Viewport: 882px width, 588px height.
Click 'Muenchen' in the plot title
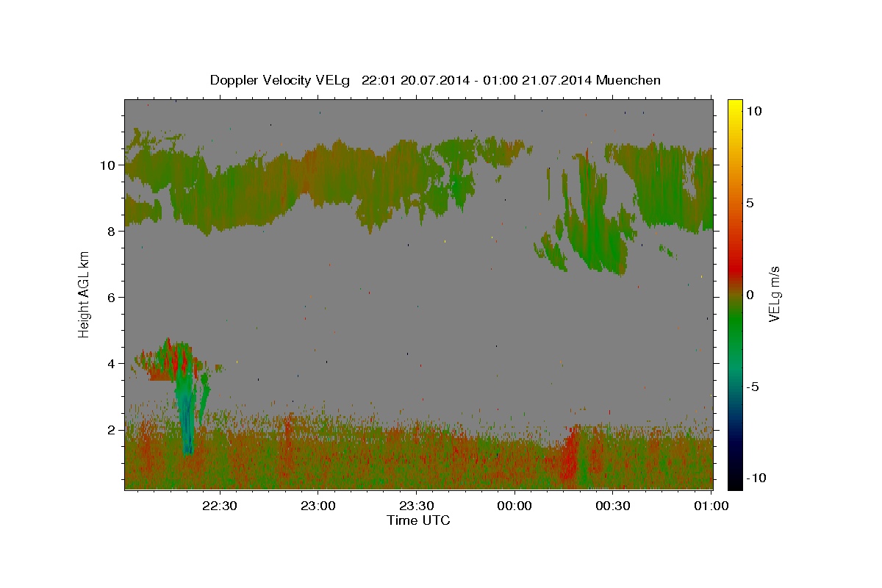coord(628,80)
